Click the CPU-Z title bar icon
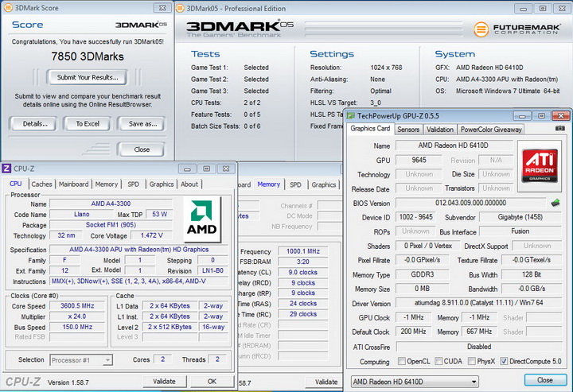Image resolution: width=573 pixels, height=392 pixels. click(x=6, y=169)
